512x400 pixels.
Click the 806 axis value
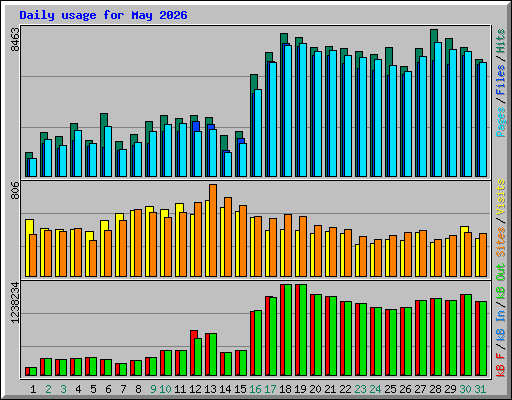click(15, 191)
